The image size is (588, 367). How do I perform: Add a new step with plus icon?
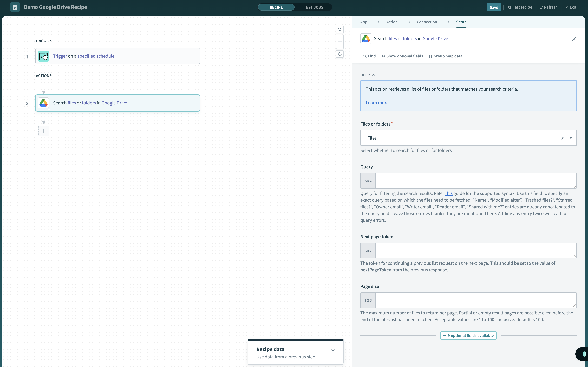[x=44, y=131]
